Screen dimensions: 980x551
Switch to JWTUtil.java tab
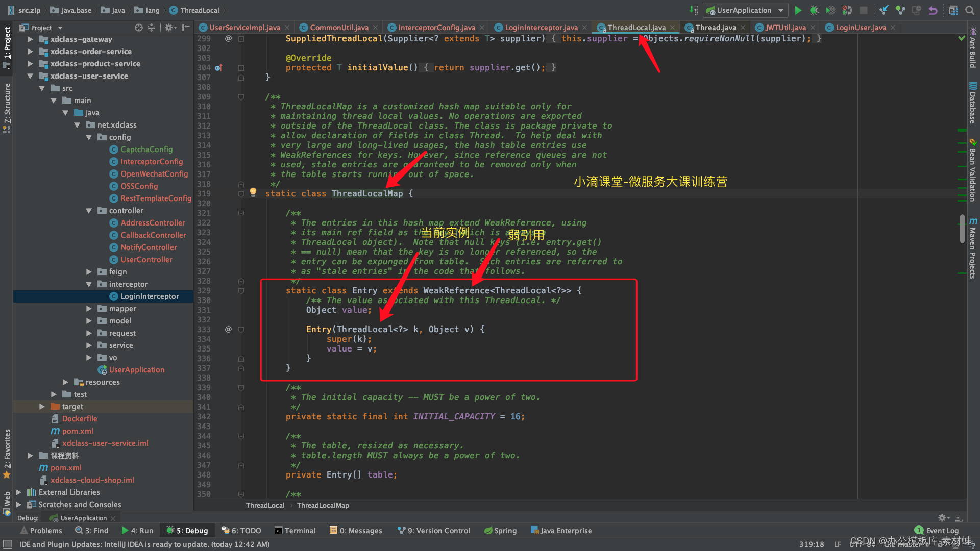(786, 28)
